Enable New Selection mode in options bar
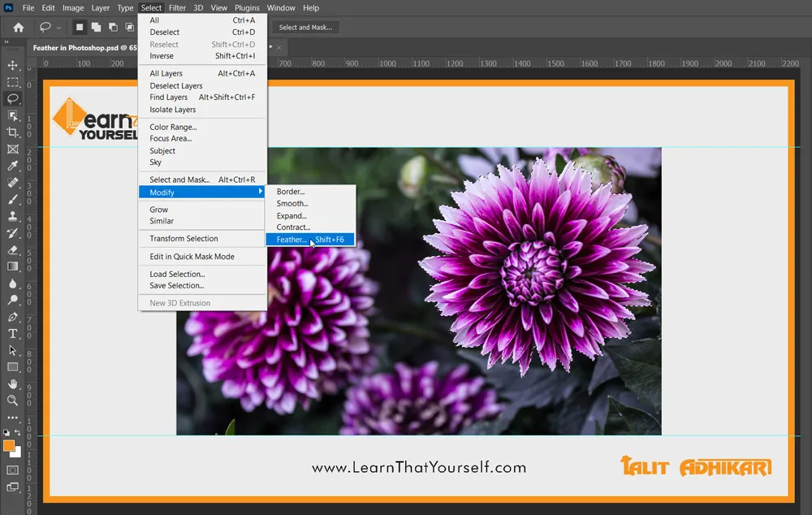This screenshot has width=812, height=515. (80, 27)
